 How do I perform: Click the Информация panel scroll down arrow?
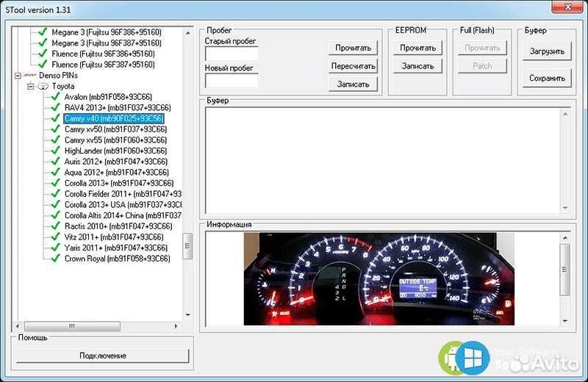(x=565, y=321)
